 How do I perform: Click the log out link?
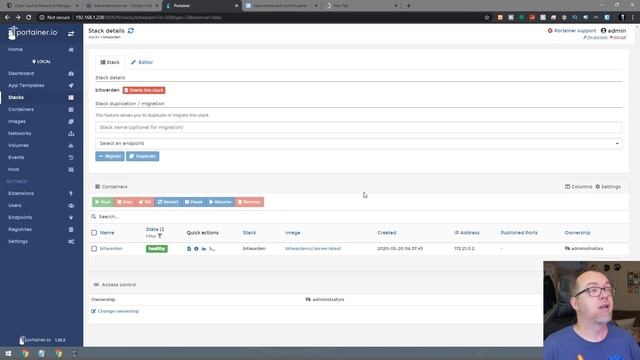coord(618,38)
